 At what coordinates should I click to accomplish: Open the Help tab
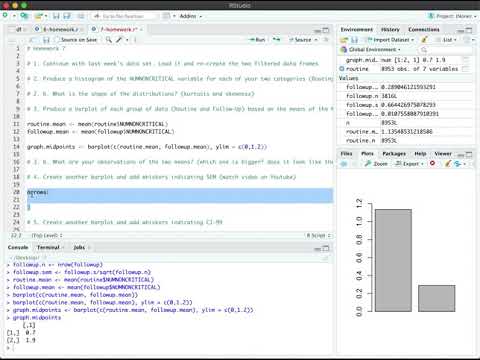(x=420, y=154)
